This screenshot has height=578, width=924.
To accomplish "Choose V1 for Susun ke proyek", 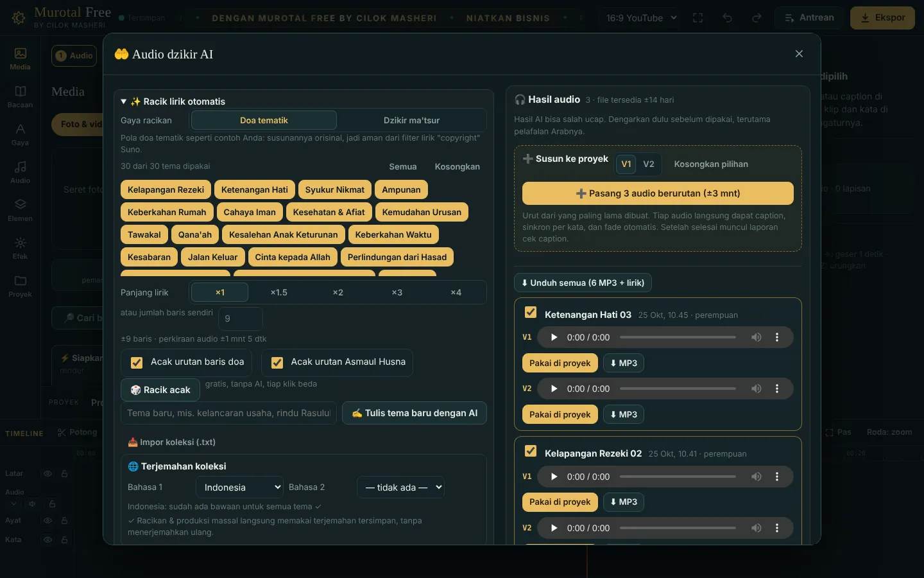I will (x=626, y=164).
